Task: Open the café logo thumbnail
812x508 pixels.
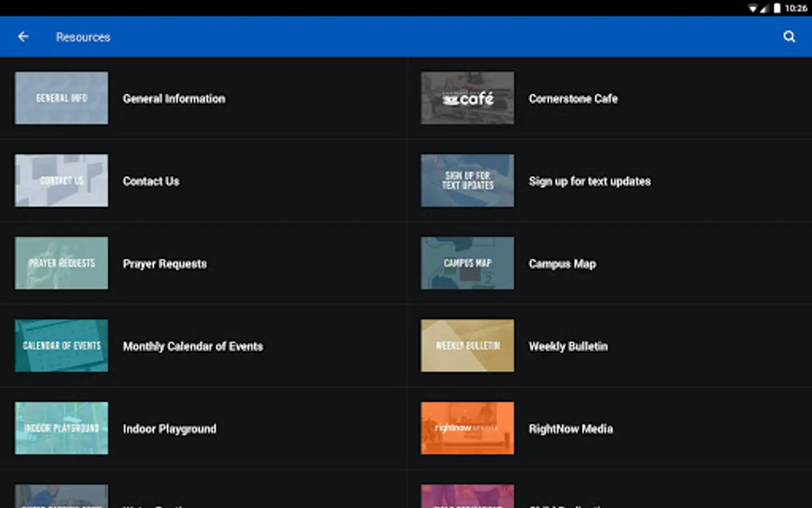Action: pyautogui.click(x=467, y=98)
